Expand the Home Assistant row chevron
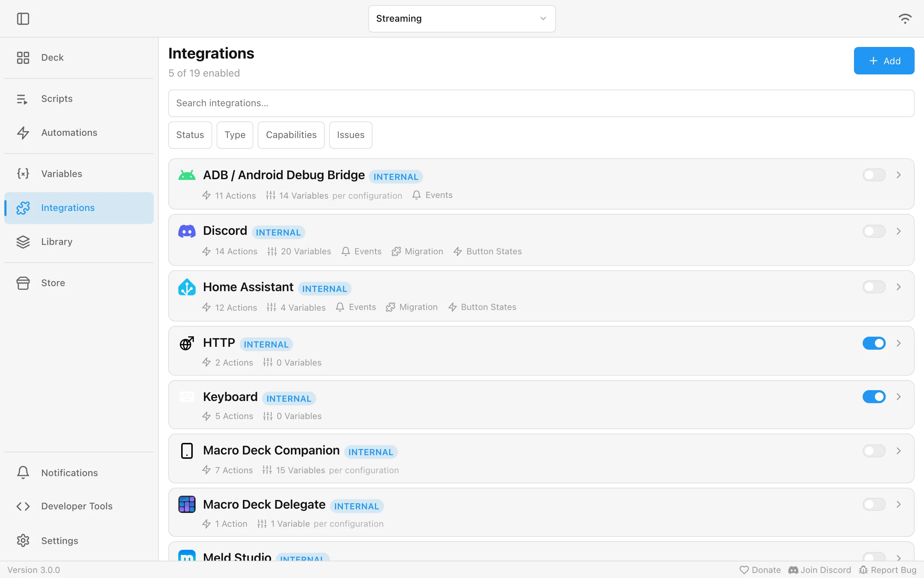The image size is (924, 578). click(898, 287)
